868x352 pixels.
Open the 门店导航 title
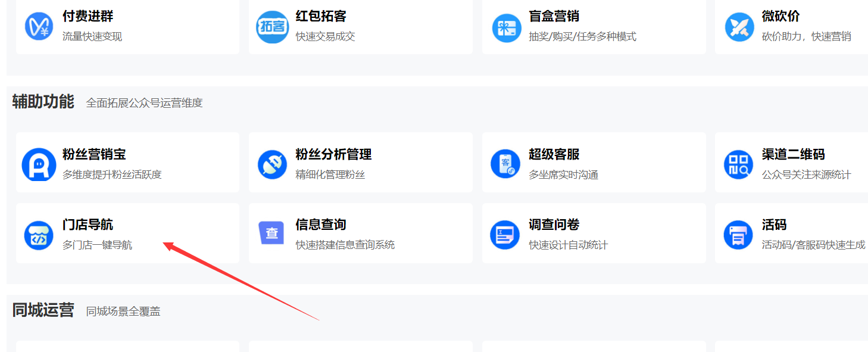coord(88,225)
